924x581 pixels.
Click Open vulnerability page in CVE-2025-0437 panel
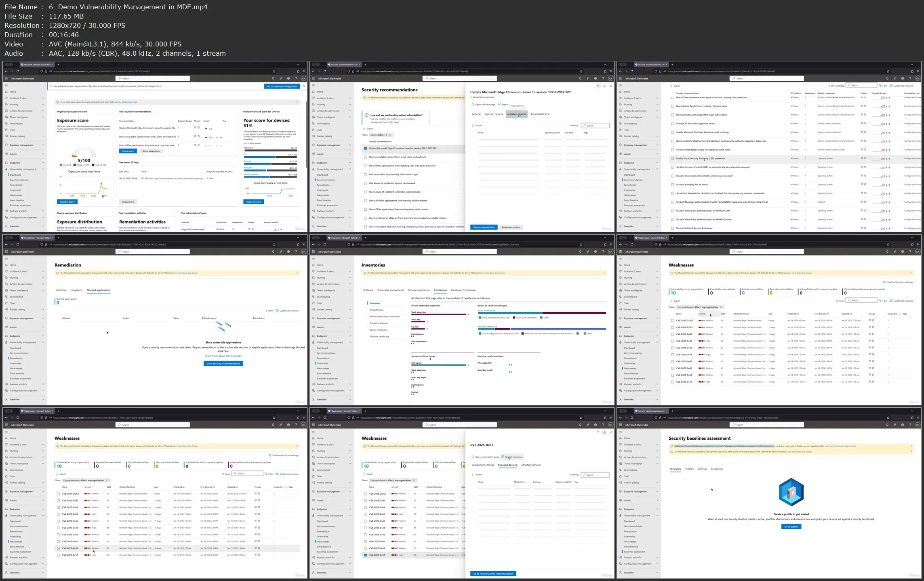coord(485,457)
